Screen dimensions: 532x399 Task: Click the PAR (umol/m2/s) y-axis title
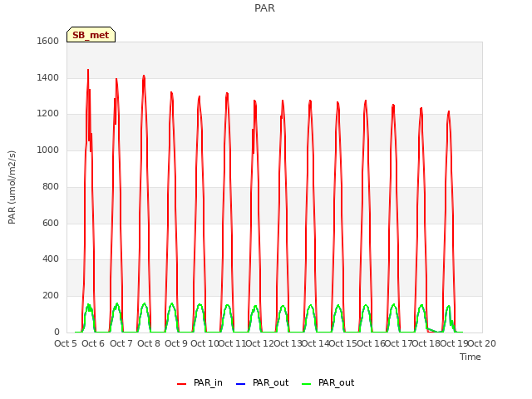click(x=12, y=187)
